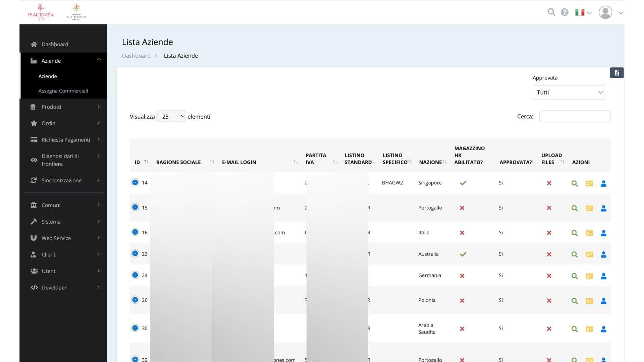Image resolution: width=644 pixels, height=362 pixels.
Task: Expand row details for ID 24
Action: pos(135,275)
